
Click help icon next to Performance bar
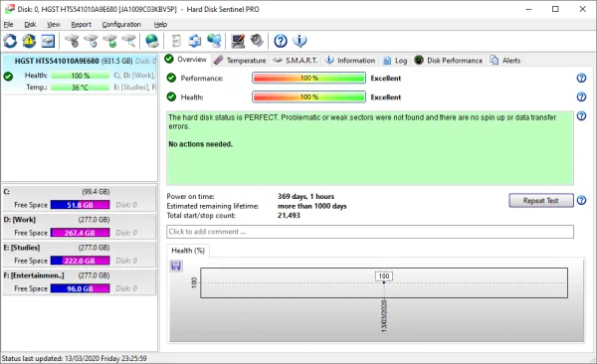pos(581,78)
